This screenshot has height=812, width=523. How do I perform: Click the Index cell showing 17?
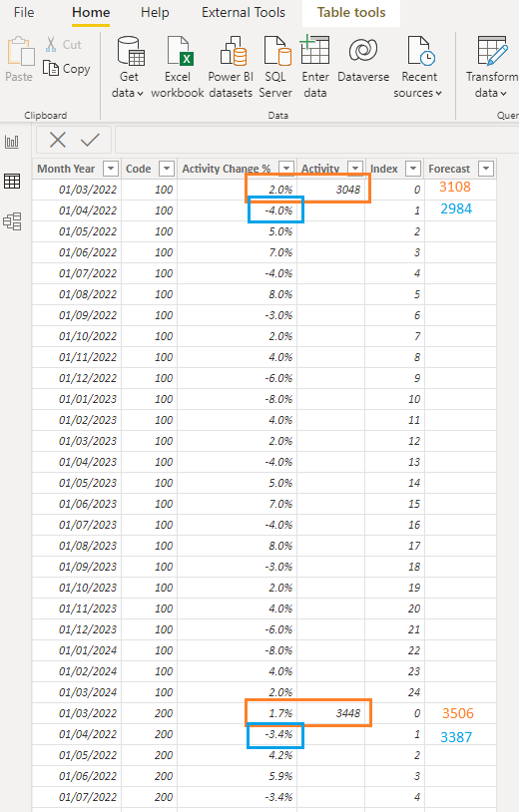(395, 546)
